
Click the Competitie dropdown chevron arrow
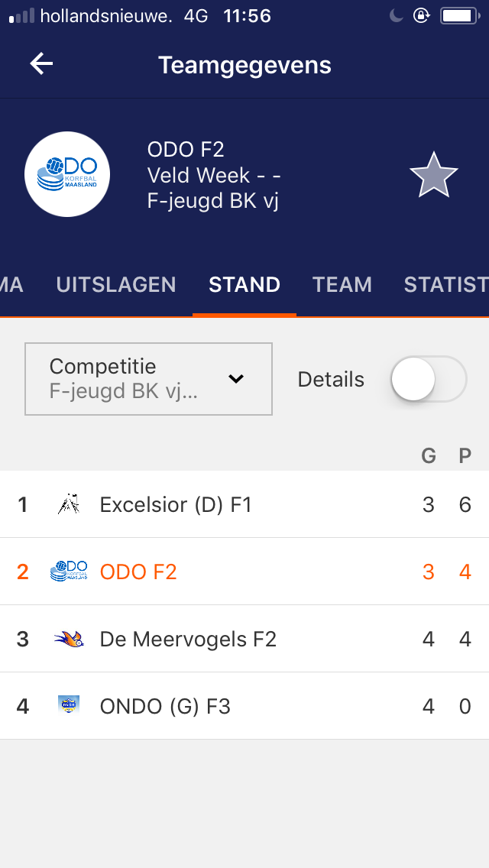pyautogui.click(x=237, y=379)
